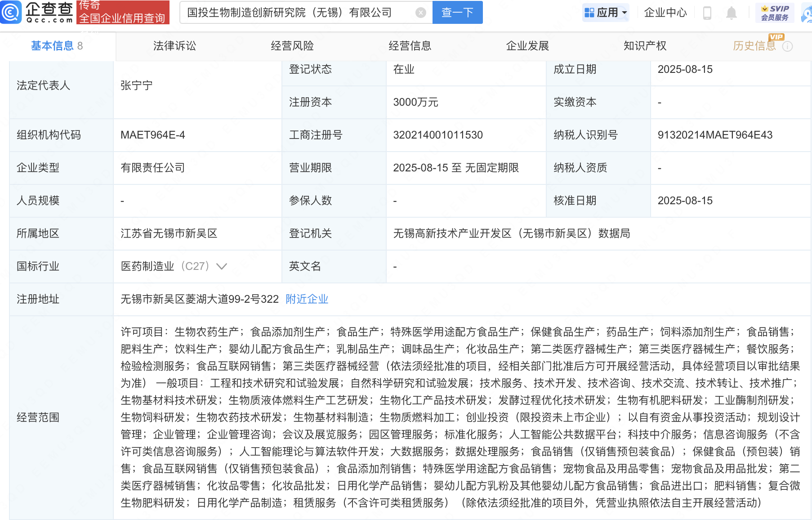
Task: Open notifications bell icon
Action: point(732,13)
